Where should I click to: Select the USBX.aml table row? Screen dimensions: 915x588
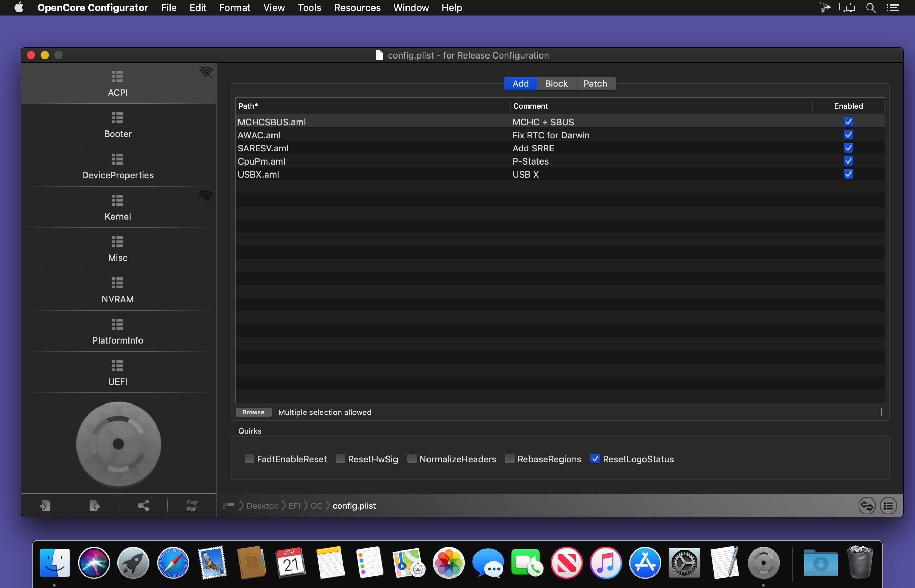tap(560, 175)
